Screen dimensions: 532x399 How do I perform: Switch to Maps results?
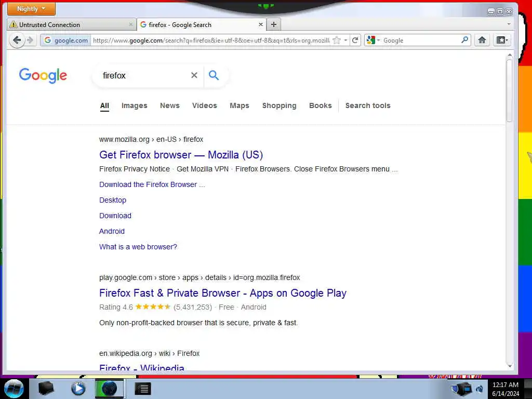pyautogui.click(x=239, y=105)
